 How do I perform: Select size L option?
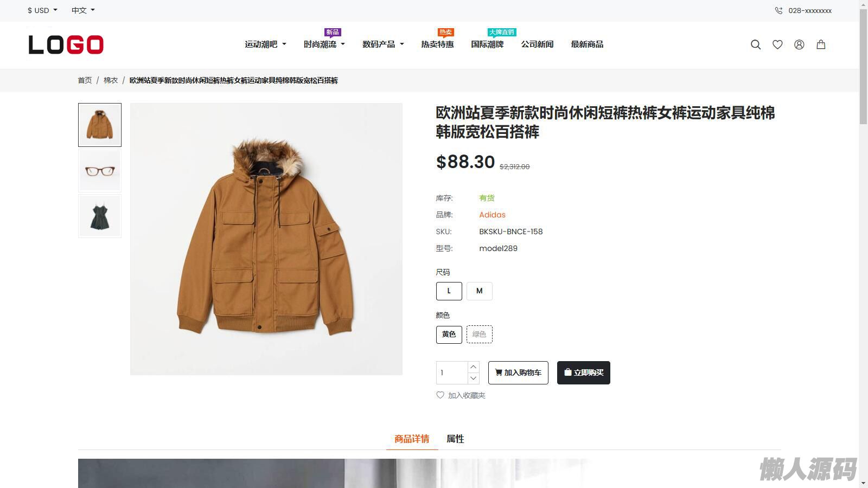tap(449, 291)
